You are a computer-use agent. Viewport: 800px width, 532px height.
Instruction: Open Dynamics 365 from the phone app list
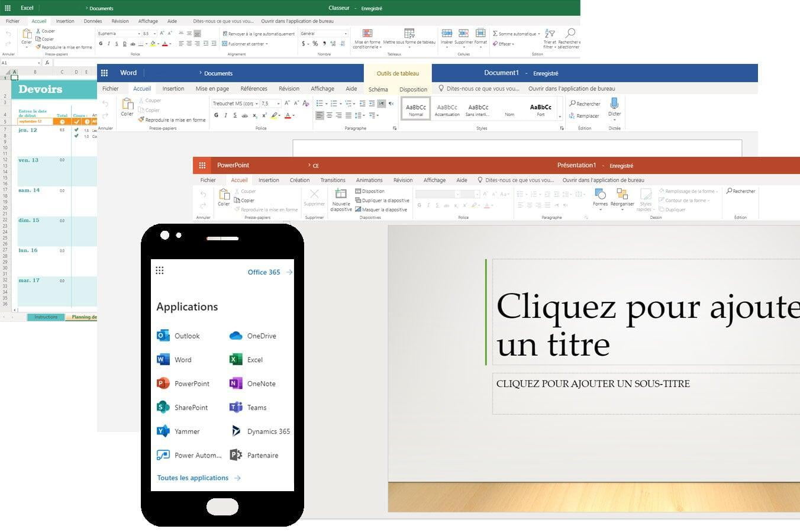click(x=260, y=431)
